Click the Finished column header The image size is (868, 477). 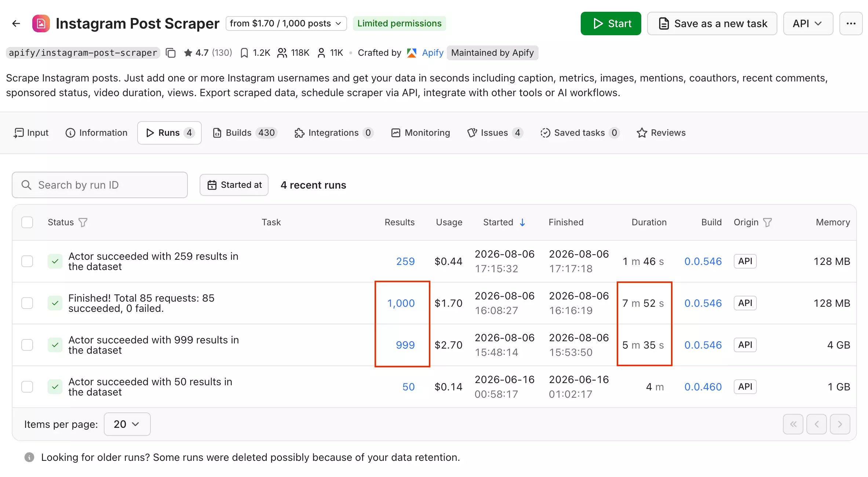(566, 222)
